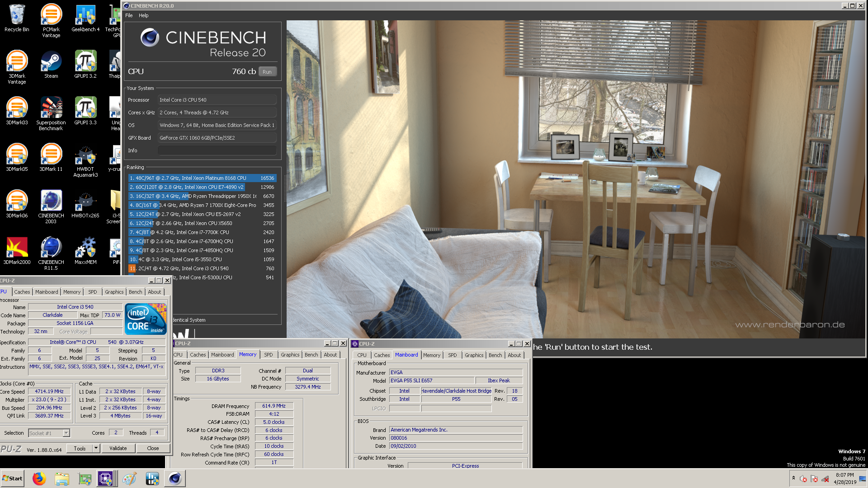The height and width of the screenshot is (488, 868).
Task: Open 3DMark03 desktop shortcut
Action: [x=17, y=111]
